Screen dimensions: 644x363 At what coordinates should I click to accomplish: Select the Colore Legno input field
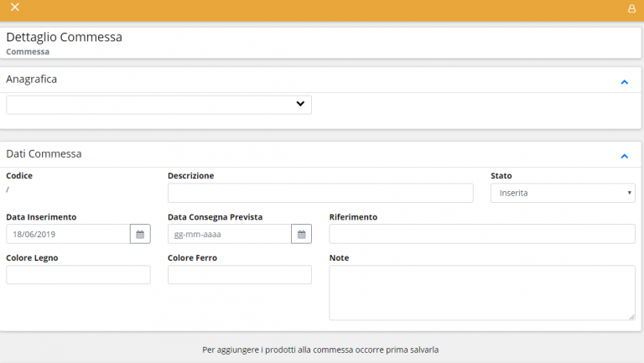coord(78,275)
